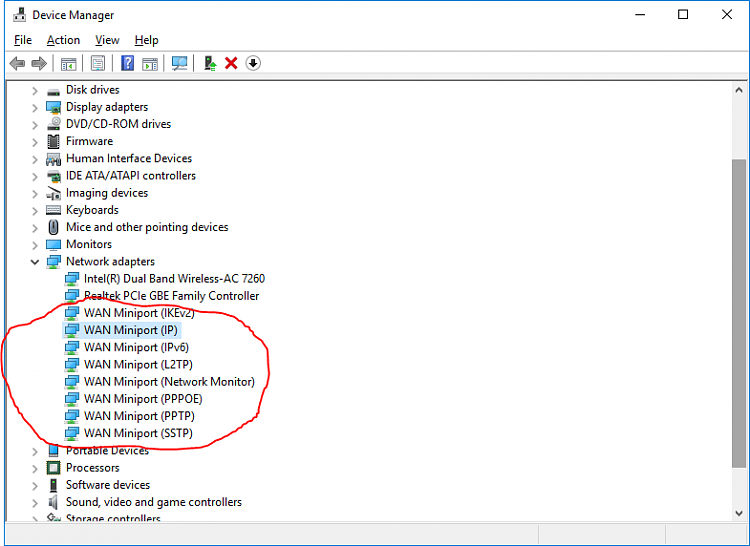Click the Update driver software icon
The image size is (750, 546).
click(x=210, y=63)
